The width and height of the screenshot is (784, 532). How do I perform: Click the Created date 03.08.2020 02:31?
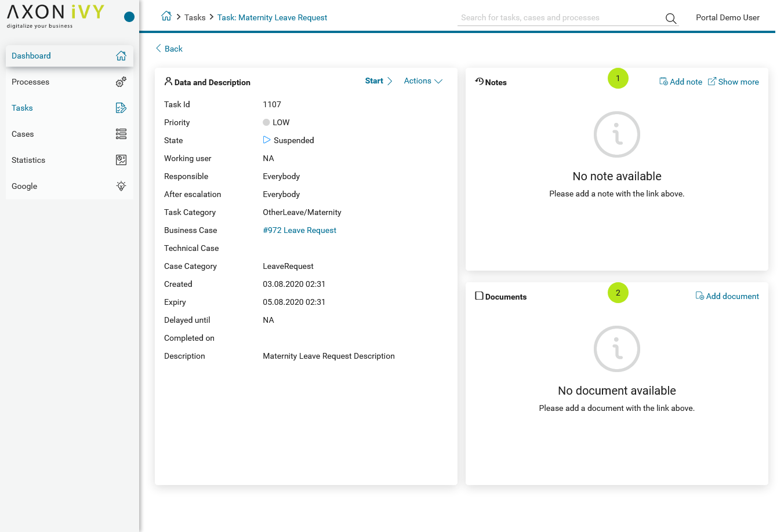294,284
